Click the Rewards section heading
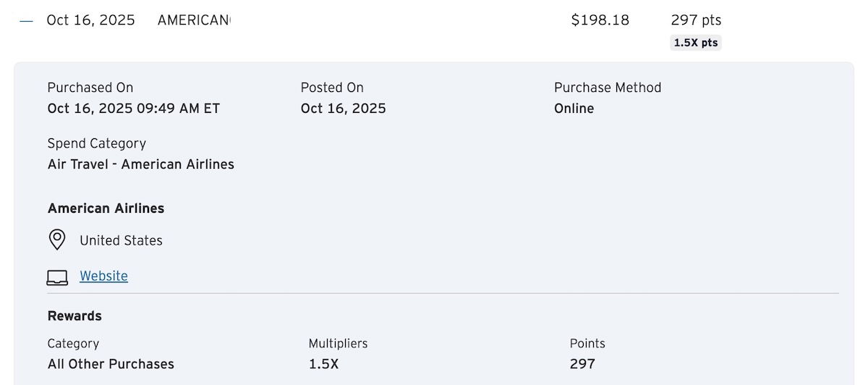868x385 pixels. pyautogui.click(x=75, y=316)
